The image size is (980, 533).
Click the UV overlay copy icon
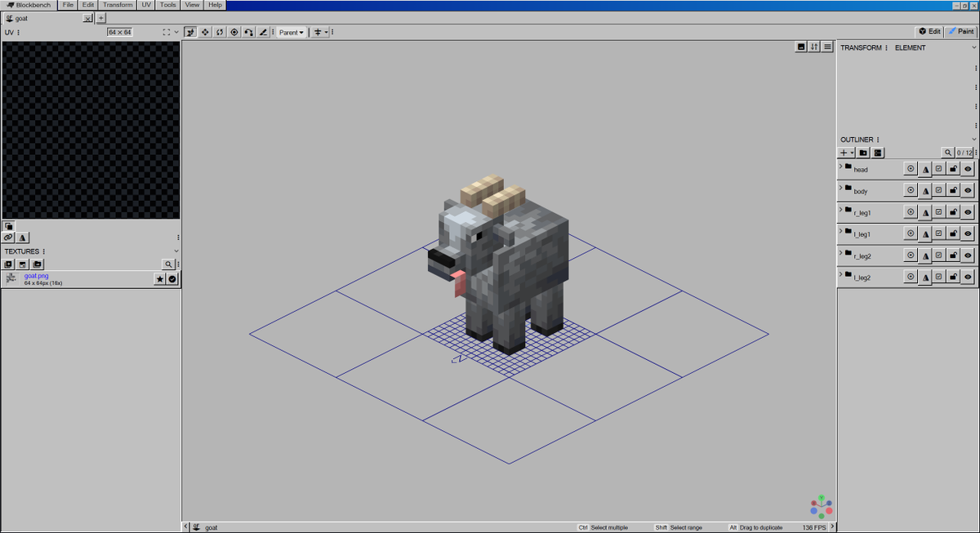[x=8, y=226]
